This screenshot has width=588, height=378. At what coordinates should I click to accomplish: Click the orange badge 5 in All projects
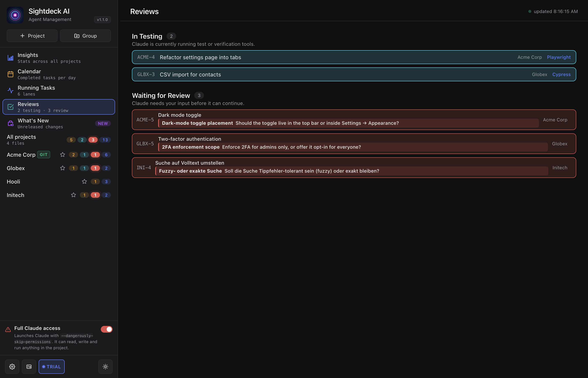click(71, 140)
